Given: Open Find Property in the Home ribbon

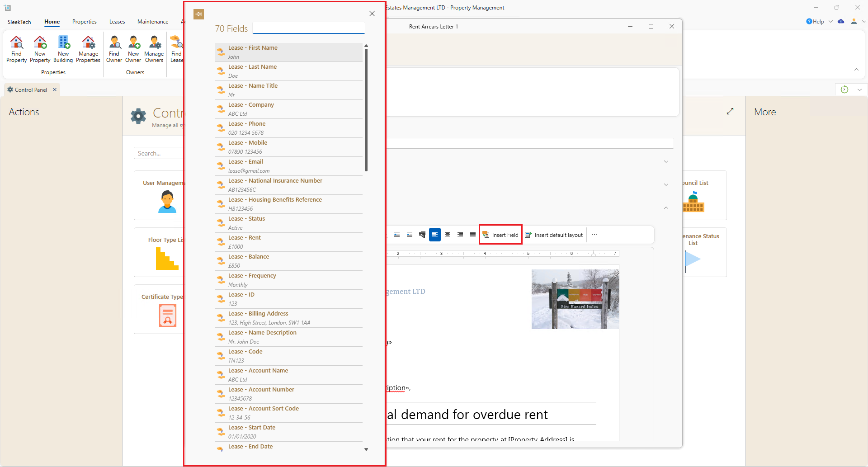Looking at the screenshot, I should [x=17, y=49].
